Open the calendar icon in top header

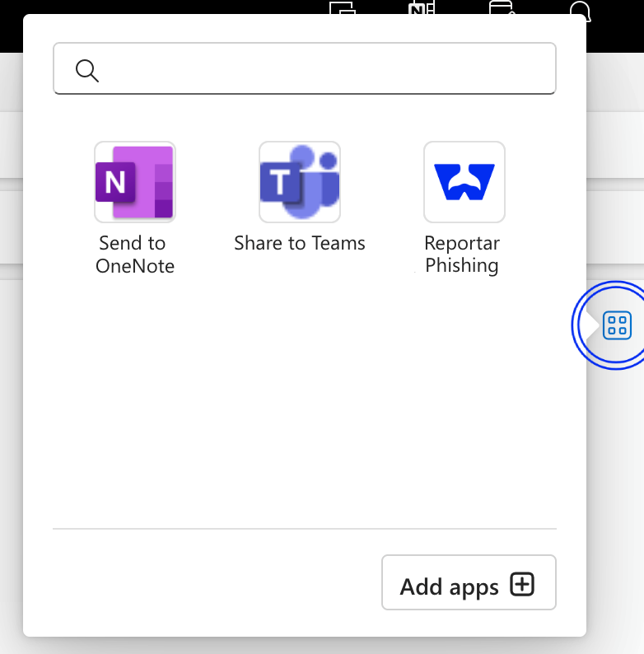pos(501,7)
